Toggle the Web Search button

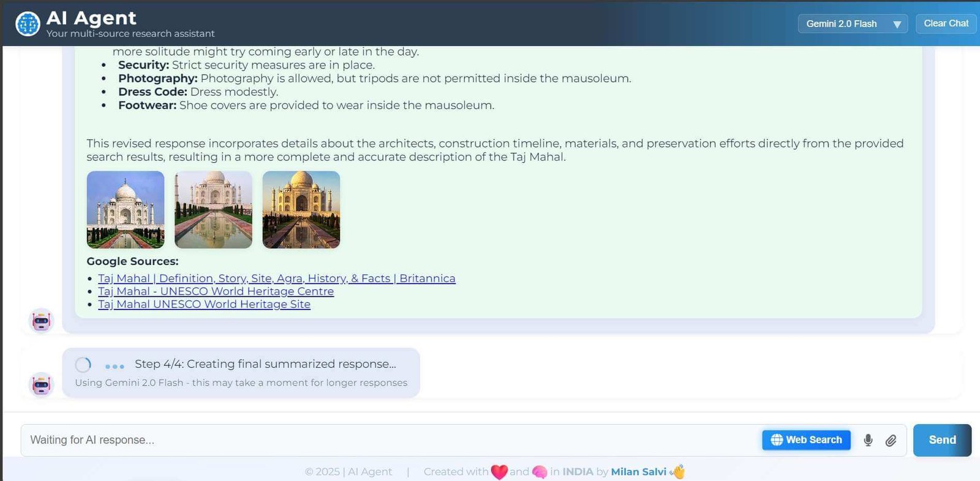[806, 440]
